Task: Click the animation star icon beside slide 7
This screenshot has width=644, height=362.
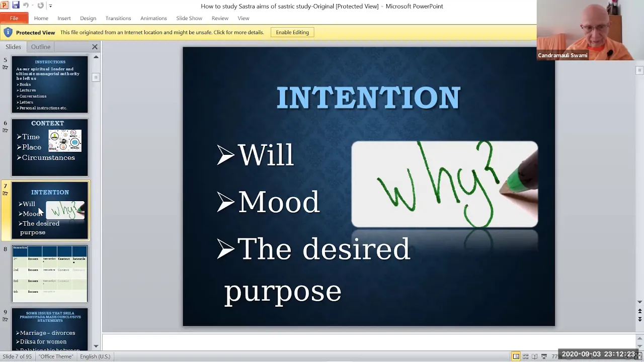Action: [x=6, y=193]
